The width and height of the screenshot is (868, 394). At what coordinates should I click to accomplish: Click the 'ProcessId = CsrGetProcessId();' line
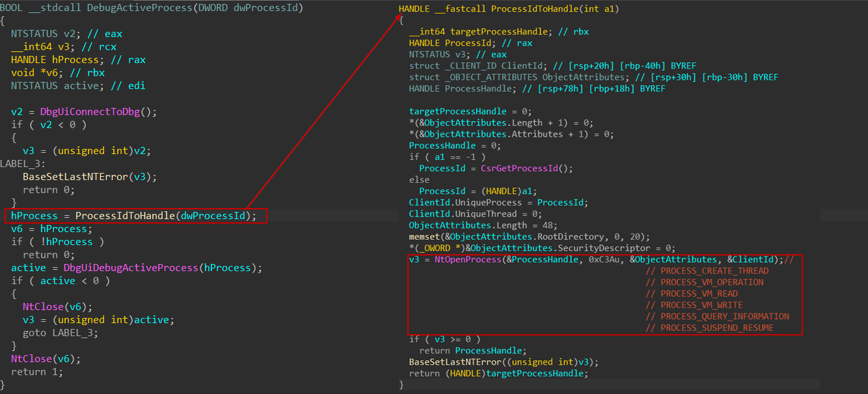click(496, 168)
